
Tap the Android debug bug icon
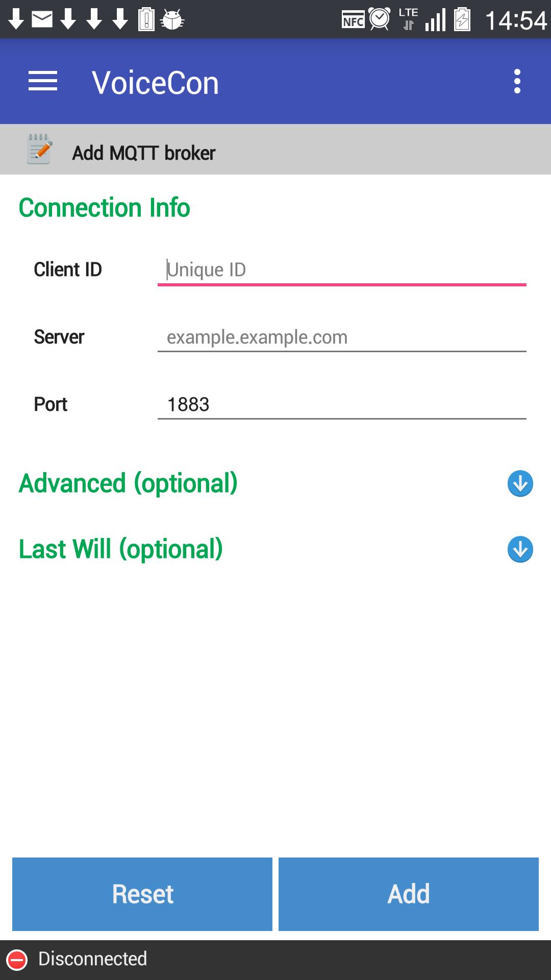tap(172, 20)
